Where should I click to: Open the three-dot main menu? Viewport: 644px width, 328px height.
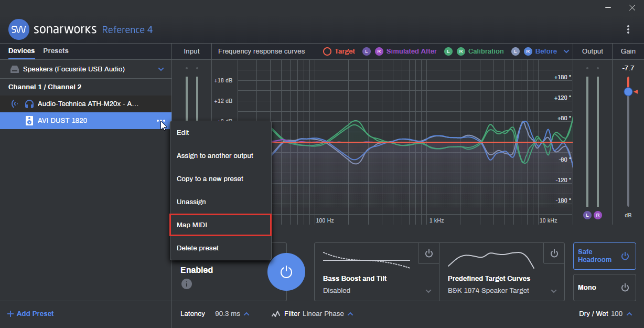(x=628, y=29)
